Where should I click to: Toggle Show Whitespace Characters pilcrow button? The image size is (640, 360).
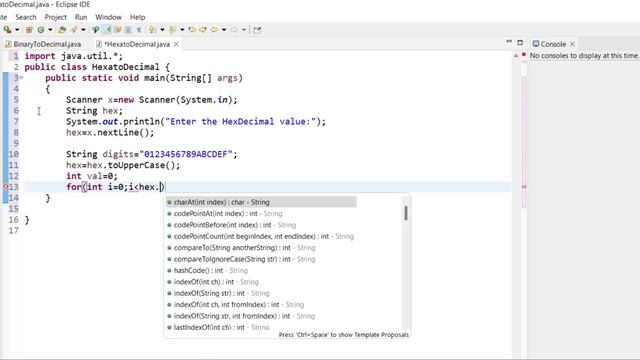pyautogui.click(x=139, y=30)
